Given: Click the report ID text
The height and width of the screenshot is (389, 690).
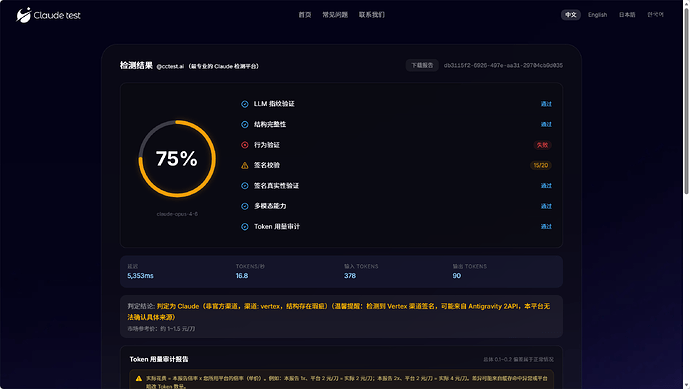Looking at the screenshot, I should tap(503, 65).
